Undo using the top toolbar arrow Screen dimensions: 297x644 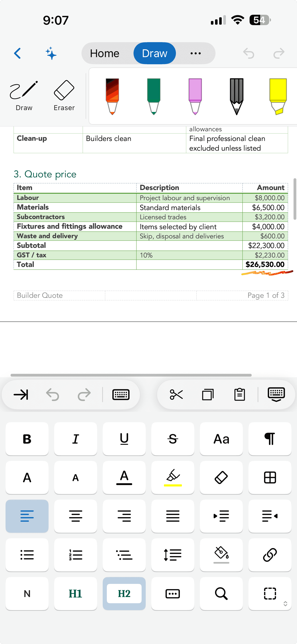248,53
